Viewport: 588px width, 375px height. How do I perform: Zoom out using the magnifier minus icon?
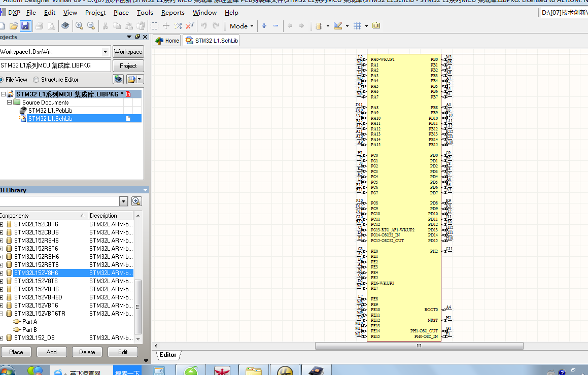91,26
